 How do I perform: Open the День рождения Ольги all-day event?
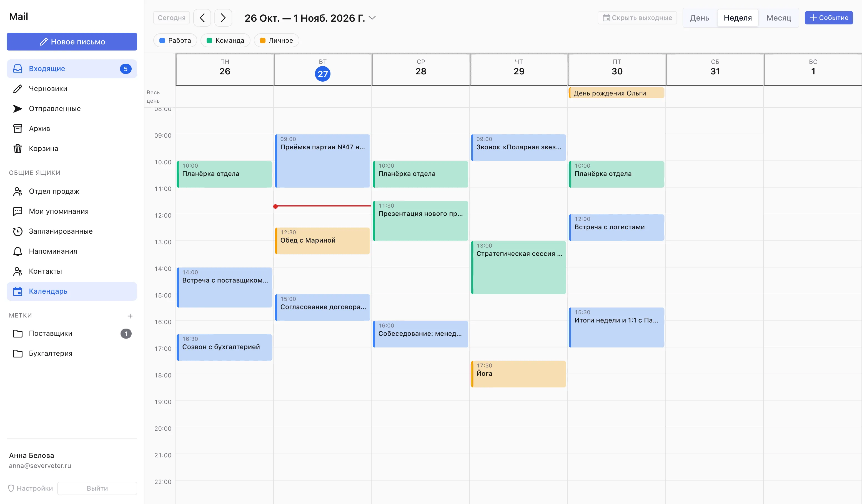click(x=617, y=93)
